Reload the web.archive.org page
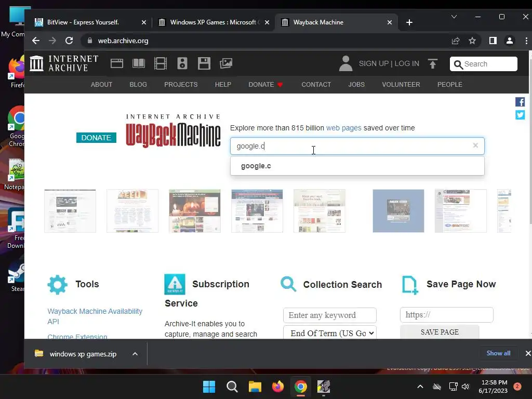Viewport: 532px width, 399px height. click(x=69, y=41)
